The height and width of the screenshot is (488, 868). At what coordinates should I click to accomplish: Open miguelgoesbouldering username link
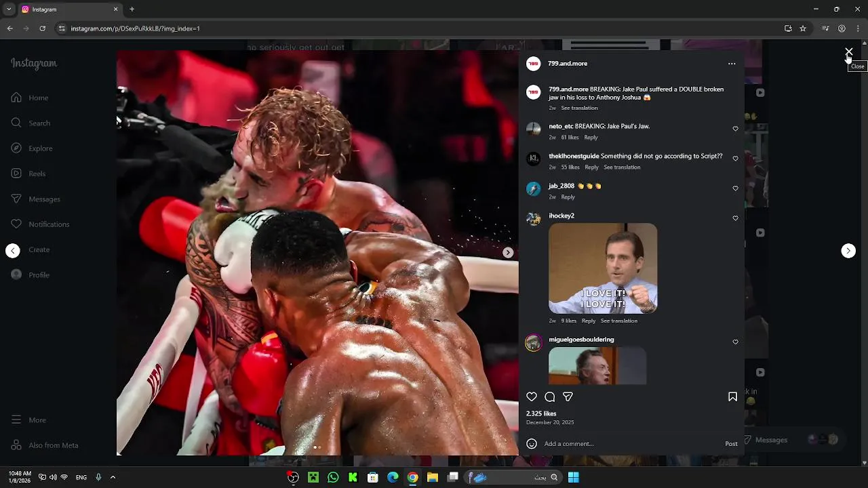581,340
